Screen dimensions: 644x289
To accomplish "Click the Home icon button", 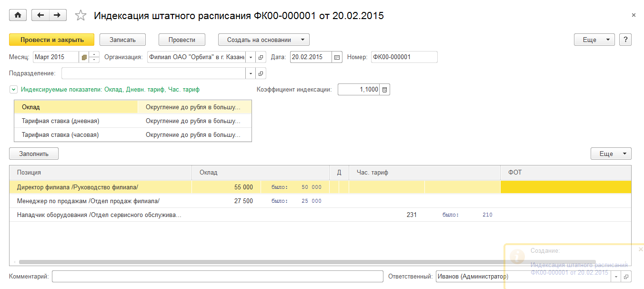I will point(18,15).
